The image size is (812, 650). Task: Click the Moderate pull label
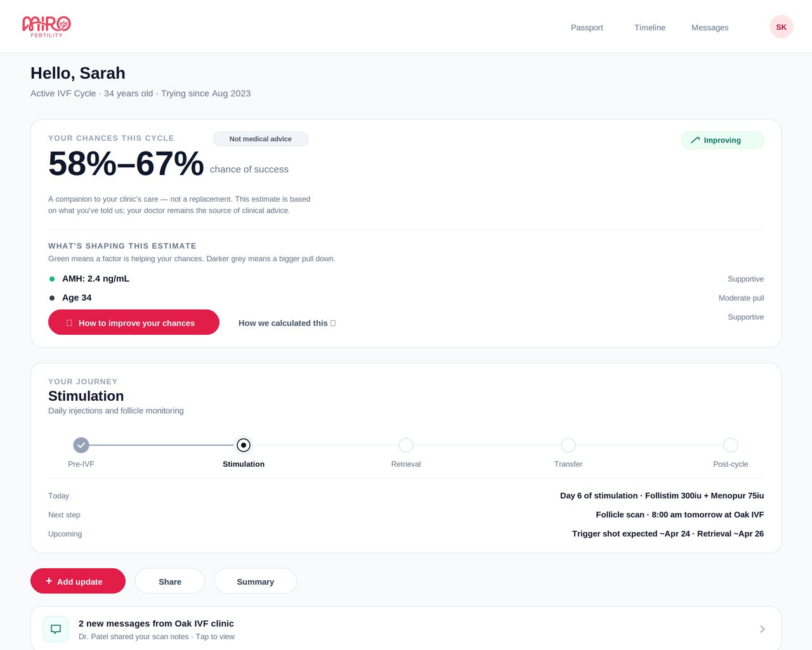[x=741, y=298]
